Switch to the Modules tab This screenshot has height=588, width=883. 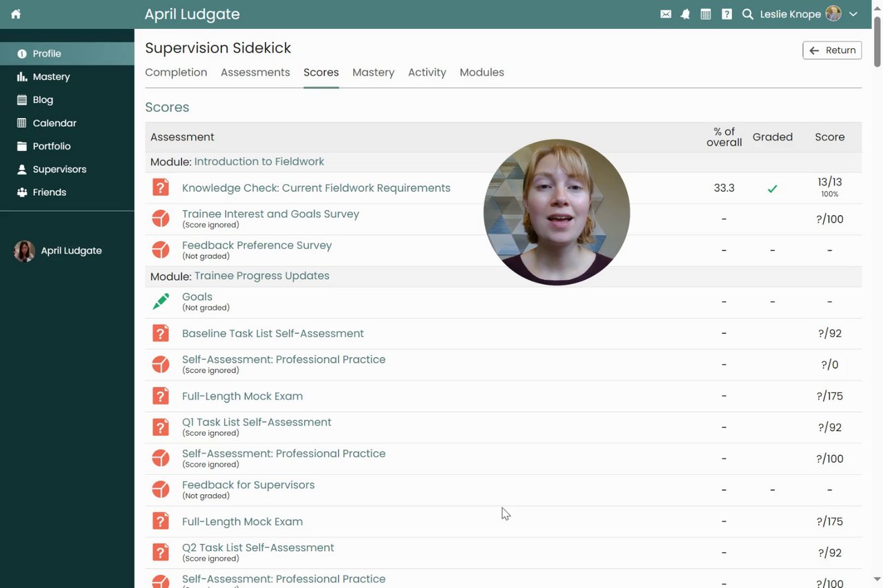482,72
